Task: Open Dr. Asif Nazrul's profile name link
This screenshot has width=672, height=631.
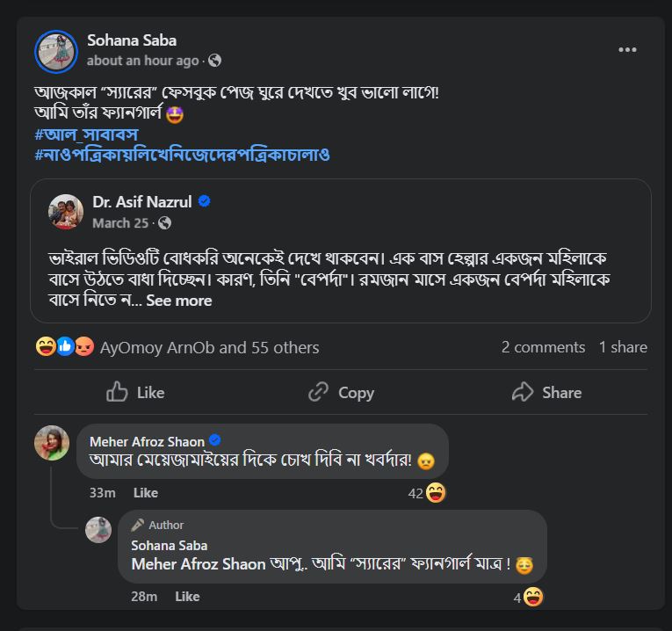Action: 142,202
